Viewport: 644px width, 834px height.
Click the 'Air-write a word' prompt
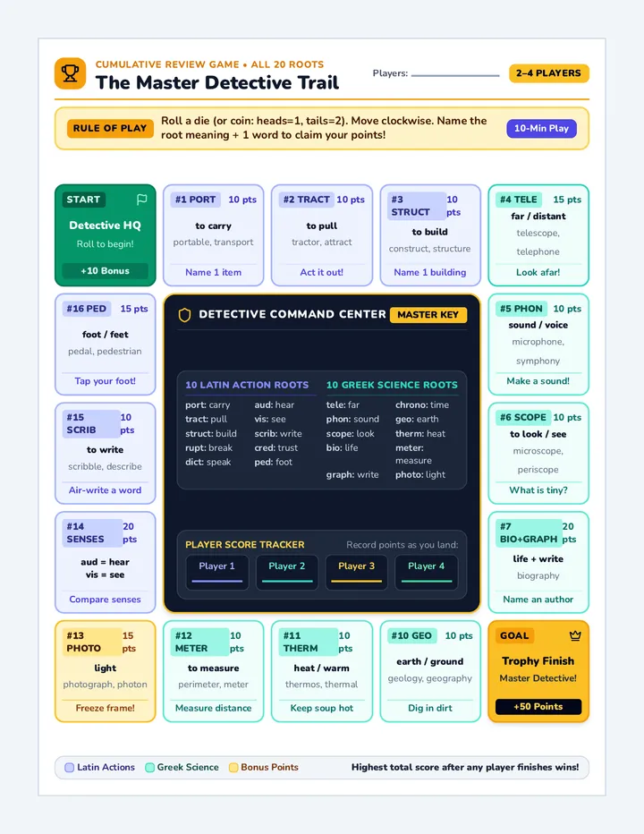(106, 489)
